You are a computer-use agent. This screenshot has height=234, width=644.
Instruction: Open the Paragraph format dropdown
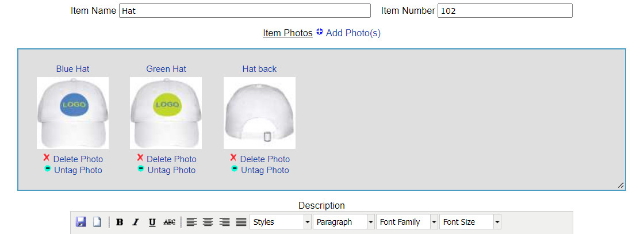click(x=343, y=222)
